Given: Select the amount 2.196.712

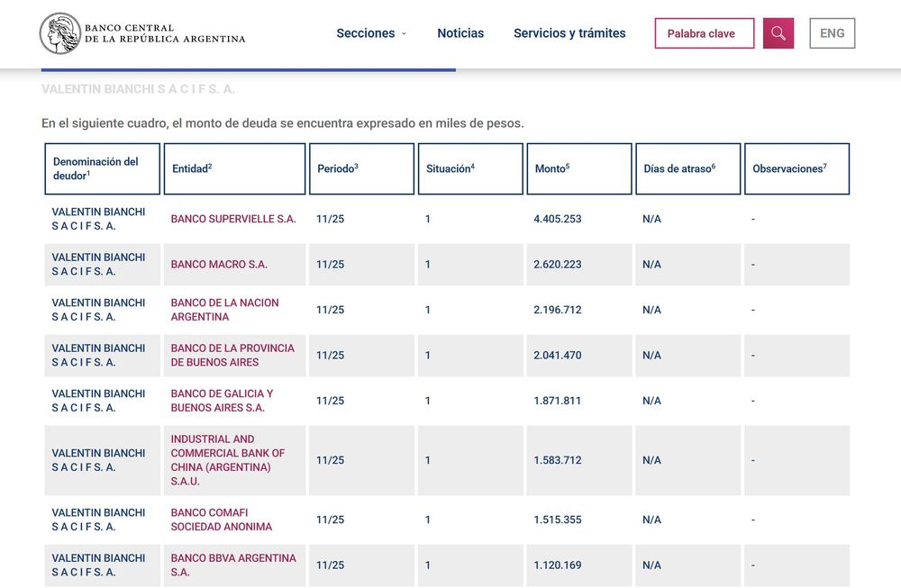Looking at the screenshot, I should point(558,310).
